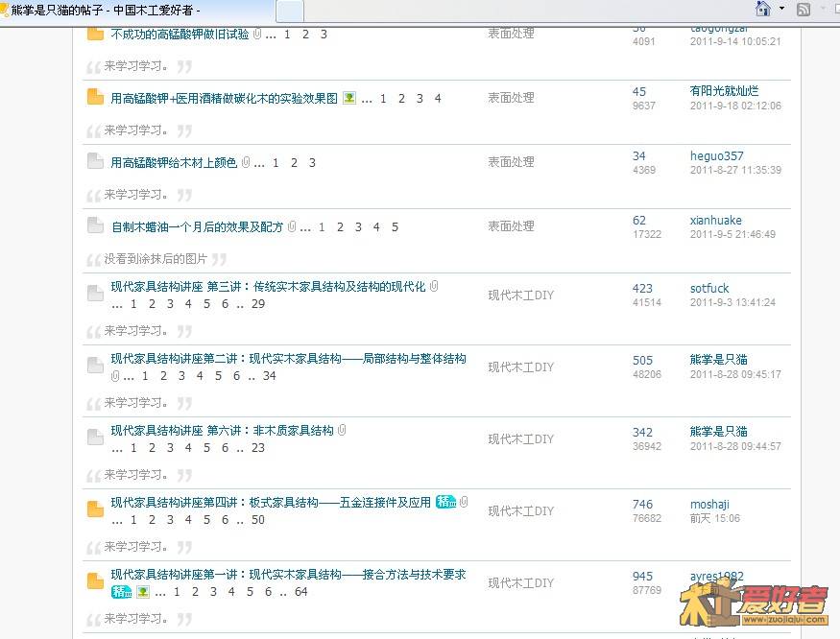Open 现代木工DIY forum for 第三讲 thread
This screenshot has height=639, width=840.
point(520,296)
